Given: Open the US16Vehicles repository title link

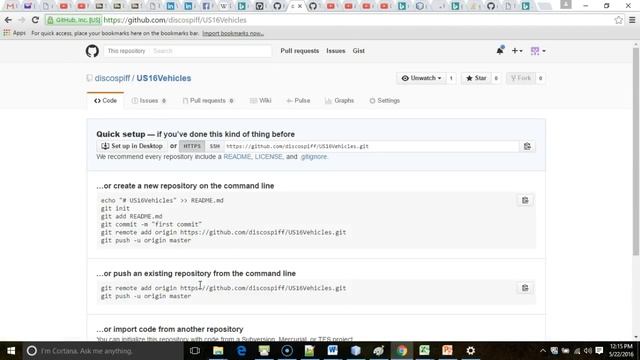Looking at the screenshot, I should click(164, 78).
